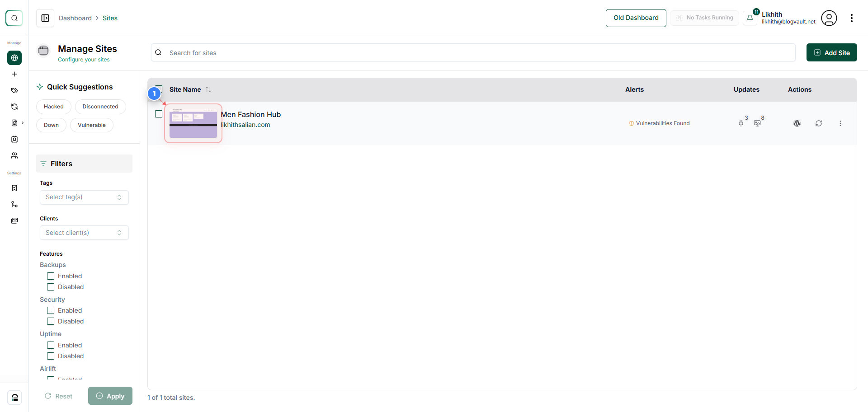Select the checkbox next to Men Fashion Hub
Image resolution: width=868 pixels, height=412 pixels.
click(159, 114)
